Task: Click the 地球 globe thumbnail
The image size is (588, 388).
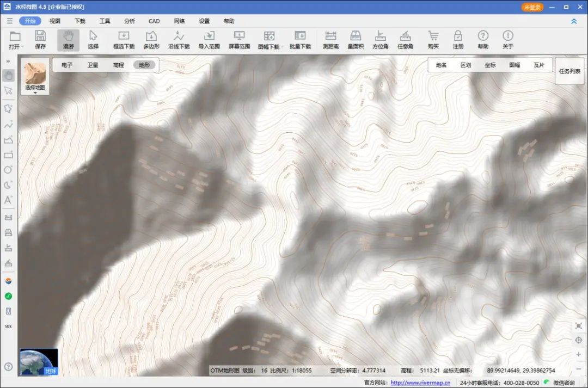Action: [x=39, y=362]
